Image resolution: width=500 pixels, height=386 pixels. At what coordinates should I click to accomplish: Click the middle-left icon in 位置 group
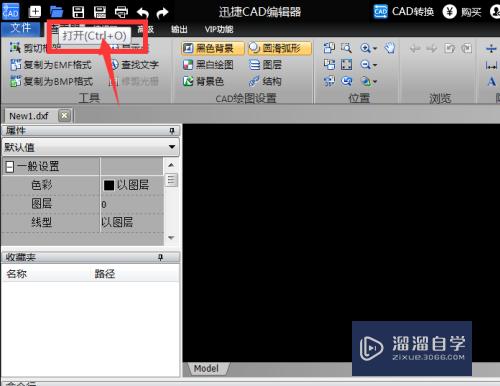(x=329, y=64)
